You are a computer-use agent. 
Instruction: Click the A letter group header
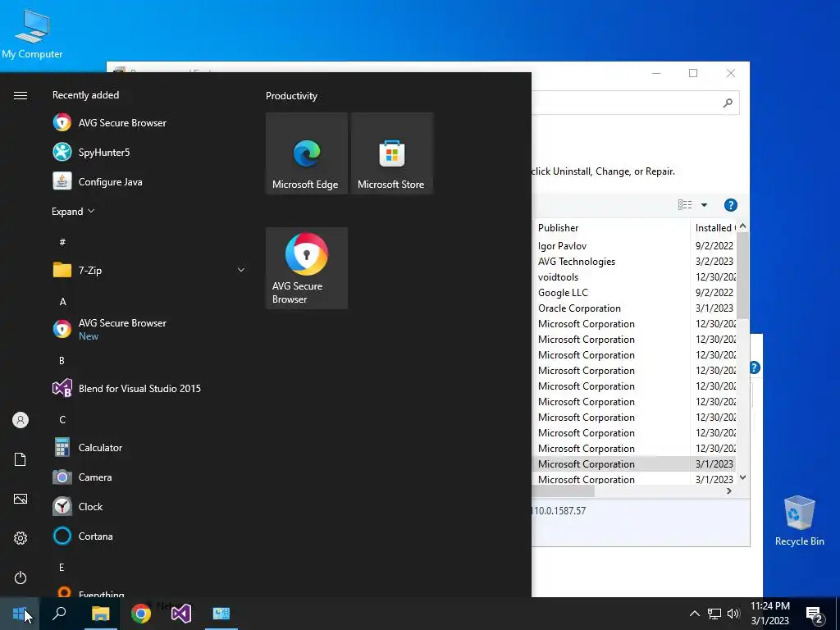point(62,302)
